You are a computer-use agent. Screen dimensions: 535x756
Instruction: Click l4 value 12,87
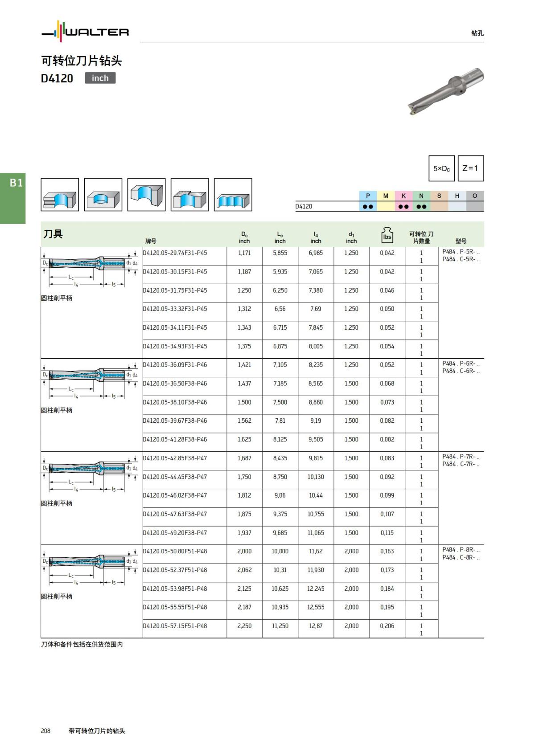coord(316,625)
